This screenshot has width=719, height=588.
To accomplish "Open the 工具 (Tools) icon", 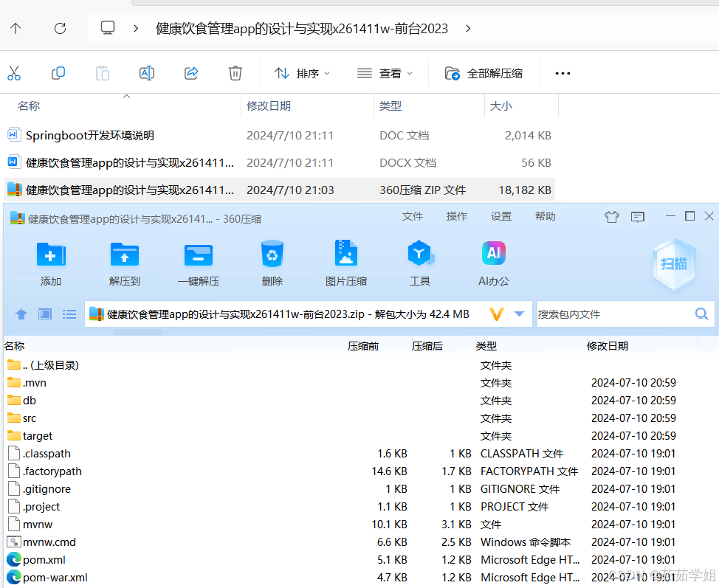I will tap(420, 255).
